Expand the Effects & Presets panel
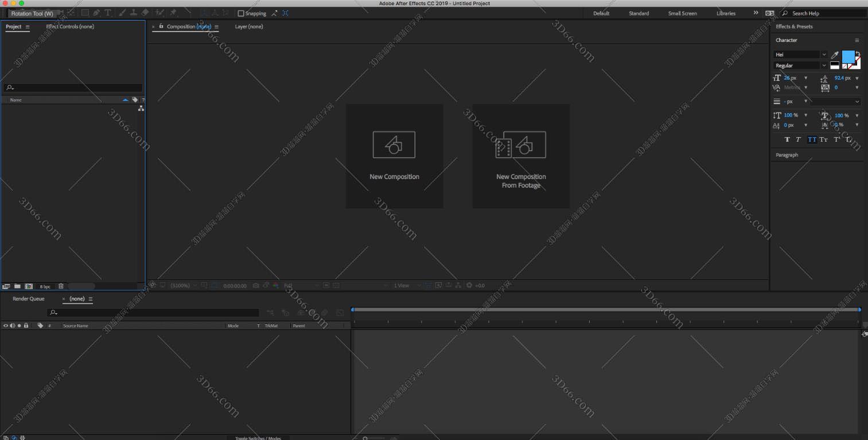The image size is (868, 440). [794, 26]
